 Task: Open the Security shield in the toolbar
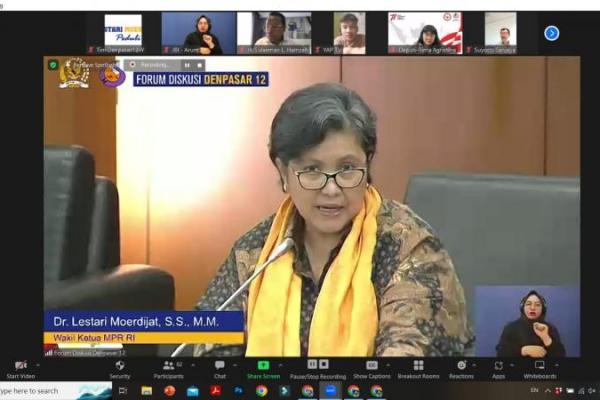click(x=119, y=366)
